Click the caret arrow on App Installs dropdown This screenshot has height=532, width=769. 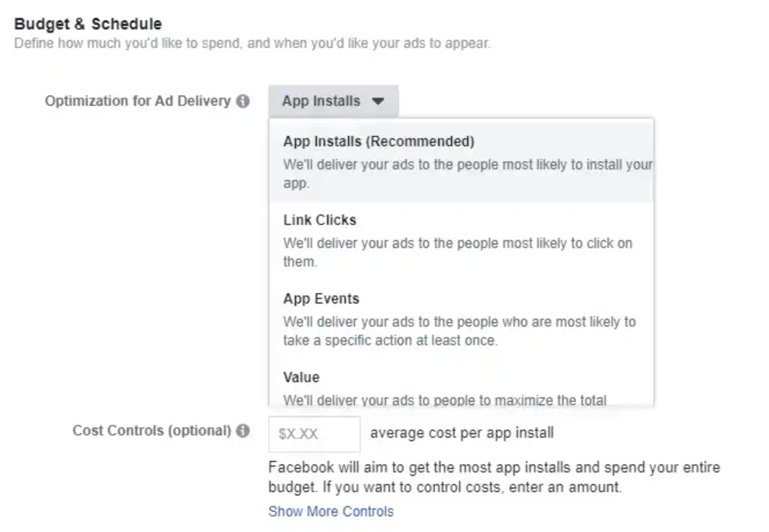click(x=378, y=101)
